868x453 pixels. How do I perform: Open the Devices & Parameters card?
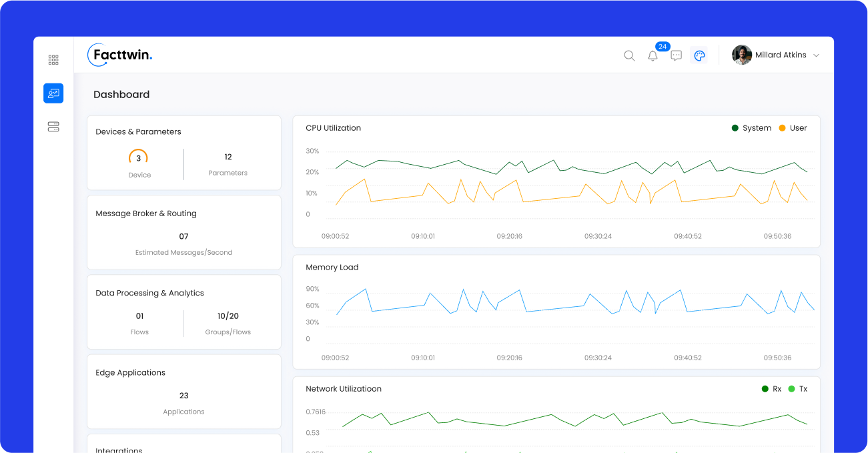(183, 153)
